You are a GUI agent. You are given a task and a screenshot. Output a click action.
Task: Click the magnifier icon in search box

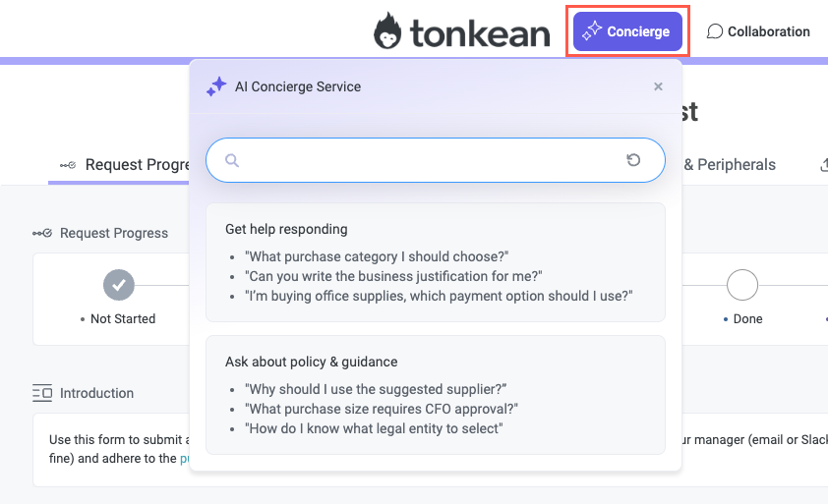tap(232, 160)
